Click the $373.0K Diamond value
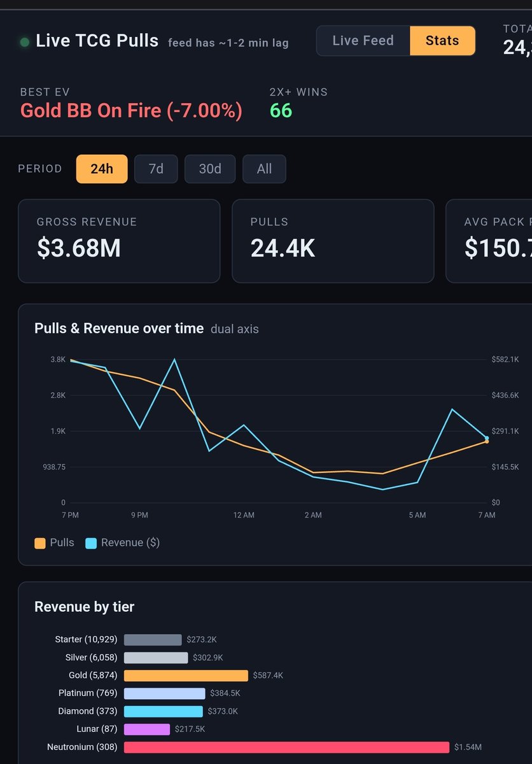Image resolution: width=532 pixels, height=764 pixels. pyautogui.click(x=223, y=711)
